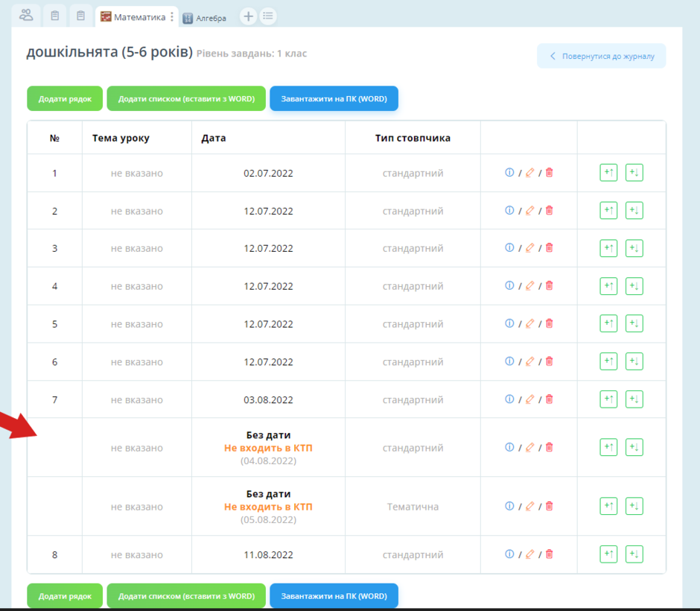700x611 pixels.
Task: Add a new subject with plus icon
Action: pos(248,16)
